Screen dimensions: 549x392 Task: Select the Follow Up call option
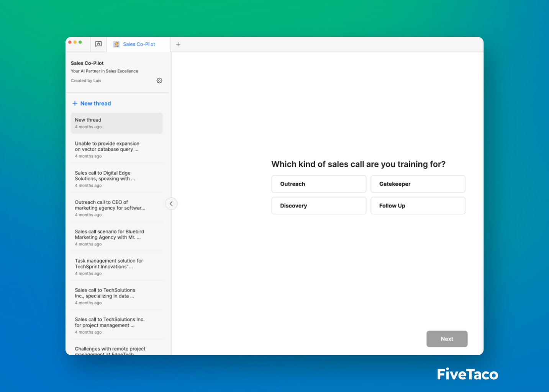[418, 206]
